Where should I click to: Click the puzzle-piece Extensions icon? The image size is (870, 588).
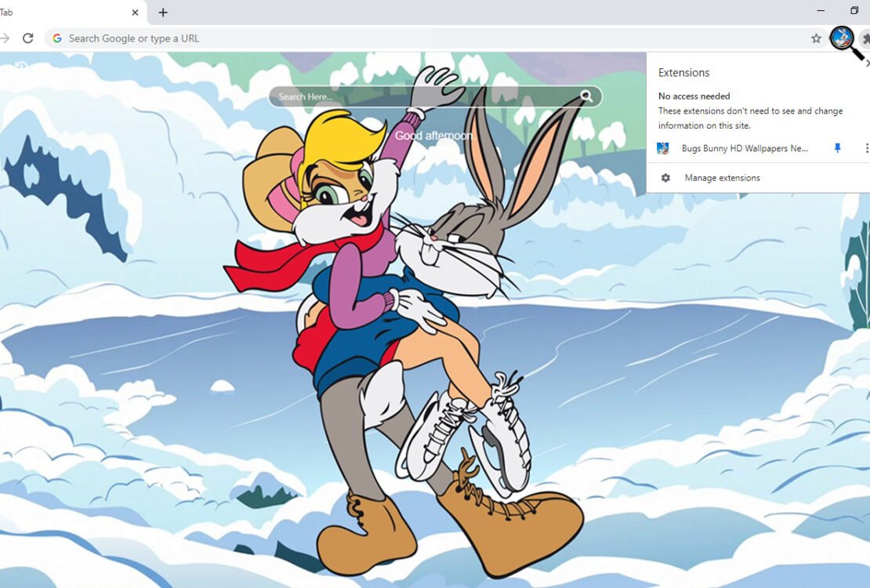(865, 38)
